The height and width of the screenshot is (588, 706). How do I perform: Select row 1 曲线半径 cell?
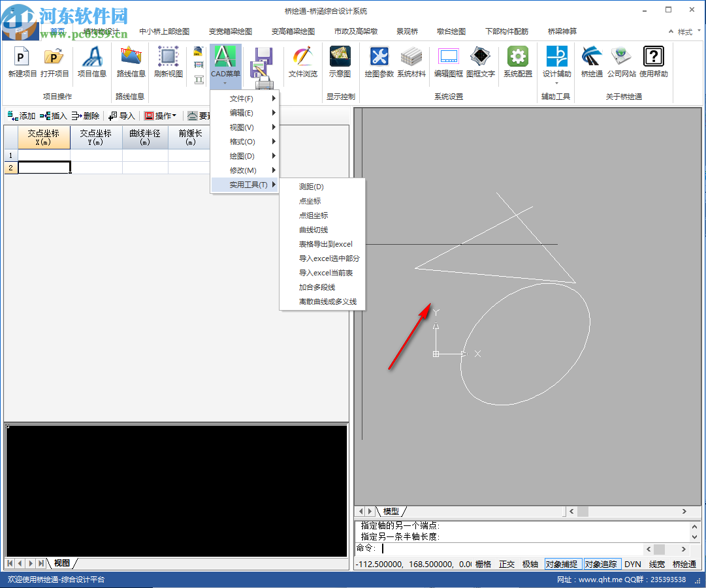tap(145, 155)
